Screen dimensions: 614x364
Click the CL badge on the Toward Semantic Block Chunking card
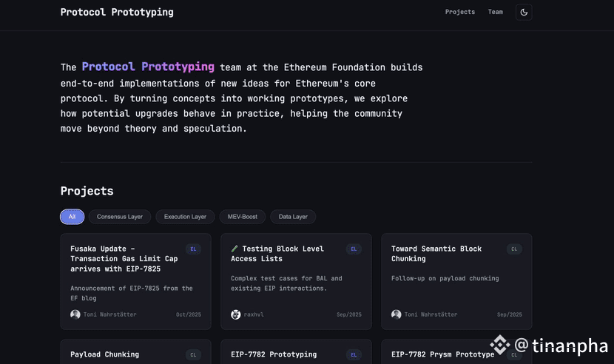[514, 249]
